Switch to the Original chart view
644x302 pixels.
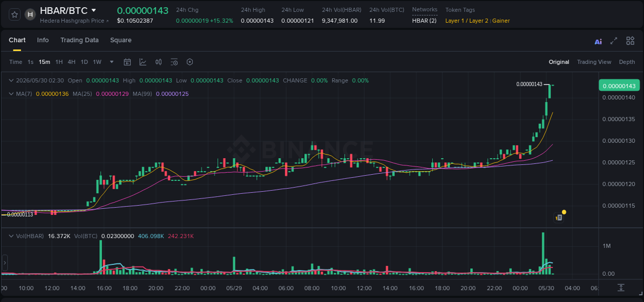(559, 62)
